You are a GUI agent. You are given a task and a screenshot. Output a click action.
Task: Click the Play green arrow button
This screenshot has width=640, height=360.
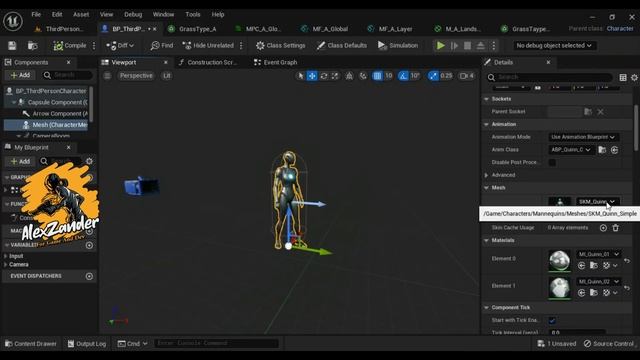pyautogui.click(x=440, y=45)
